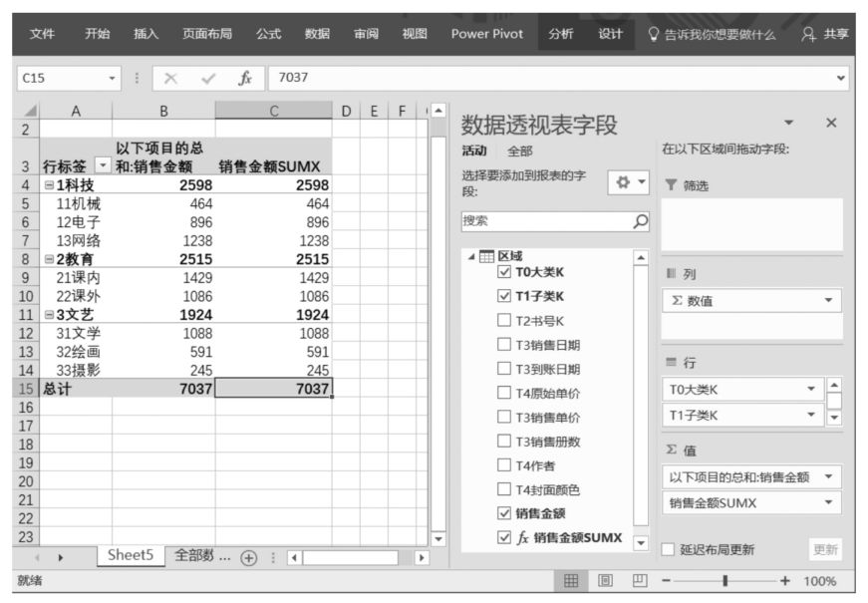Click the sheet scroll right arrow
This screenshot has height=603, width=868.
[x=422, y=557]
